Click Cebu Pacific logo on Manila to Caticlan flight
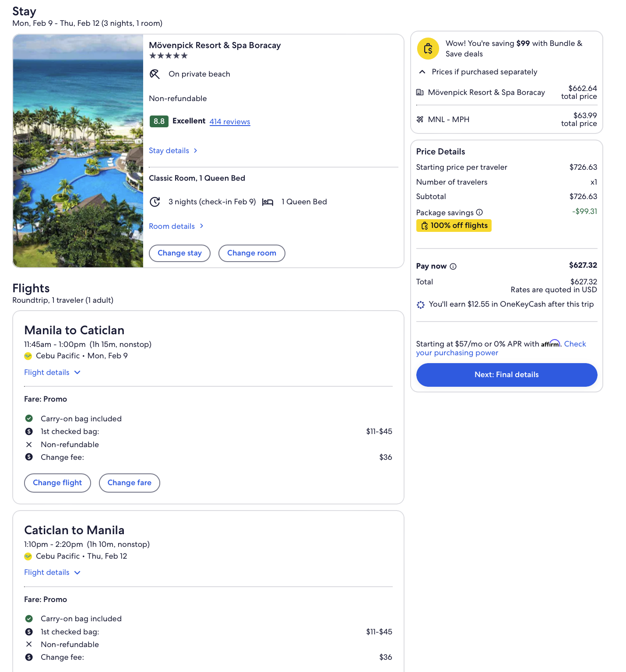This screenshot has width=626, height=672. coord(28,356)
